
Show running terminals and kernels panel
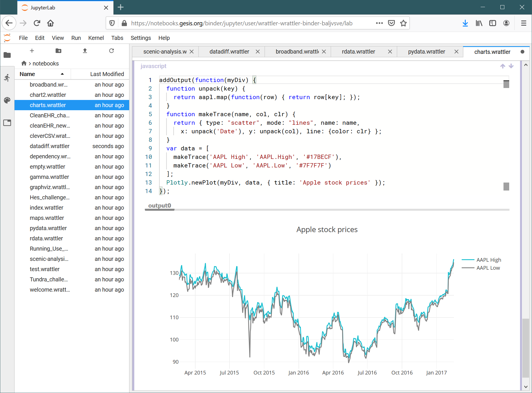click(7, 77)
